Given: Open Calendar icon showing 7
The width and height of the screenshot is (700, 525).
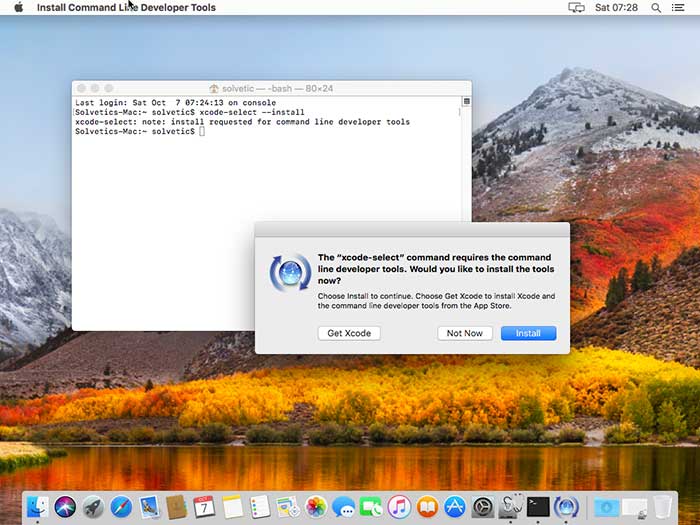Looking at the screenshot, I should point(204,507).
